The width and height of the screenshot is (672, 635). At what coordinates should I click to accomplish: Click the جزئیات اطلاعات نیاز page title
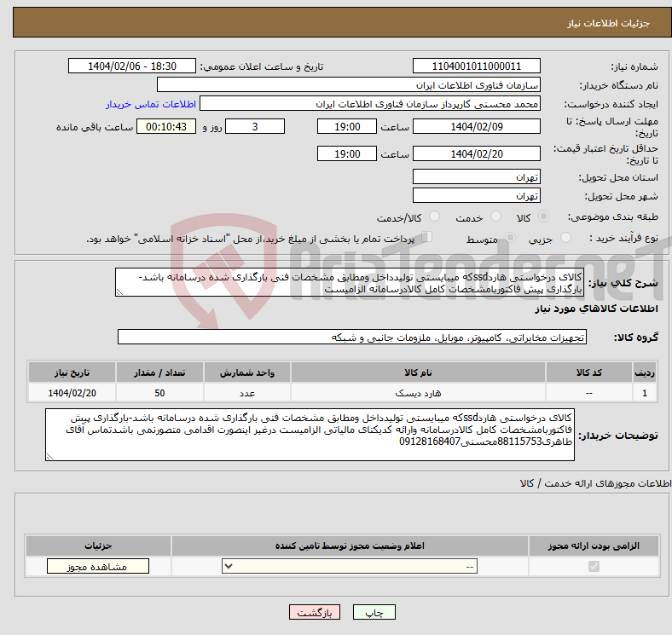pos(608,23)
